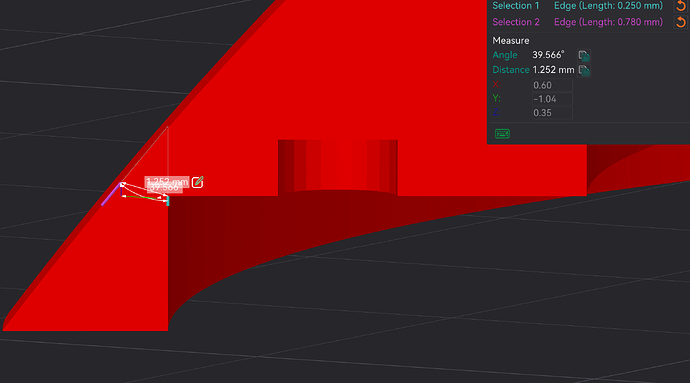The width and height of the screenshot is (690, 383).
Task: Reset Selection 1 with the orange undo icon
Action: point(680,5)
